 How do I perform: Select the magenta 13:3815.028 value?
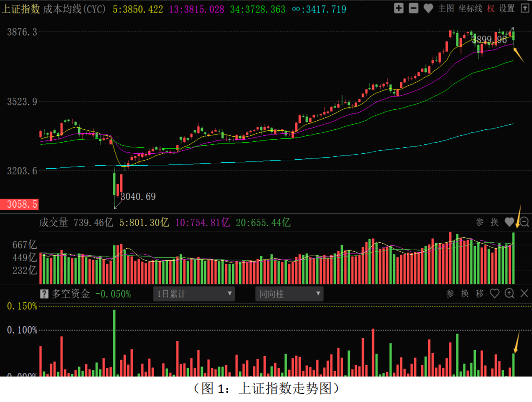pyautogui.click(x=196, y=9)
